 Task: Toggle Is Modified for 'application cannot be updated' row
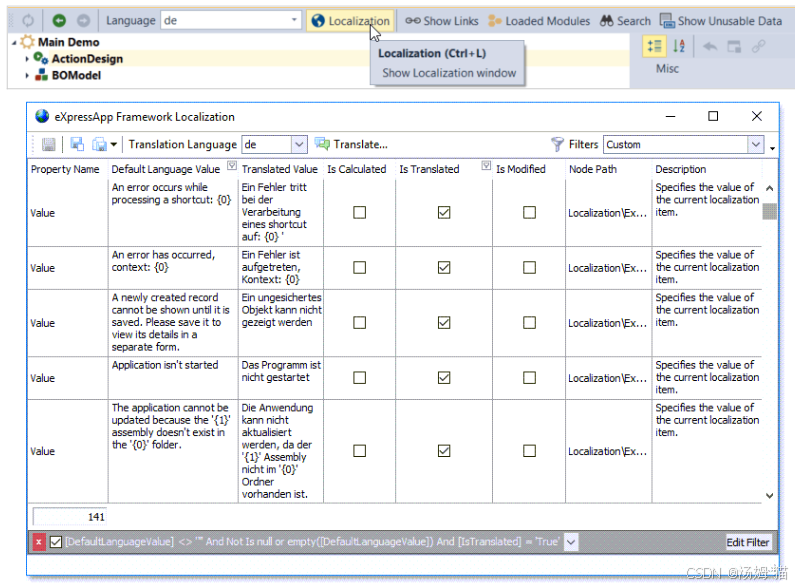pyautogui.click(x=529, y=451)
